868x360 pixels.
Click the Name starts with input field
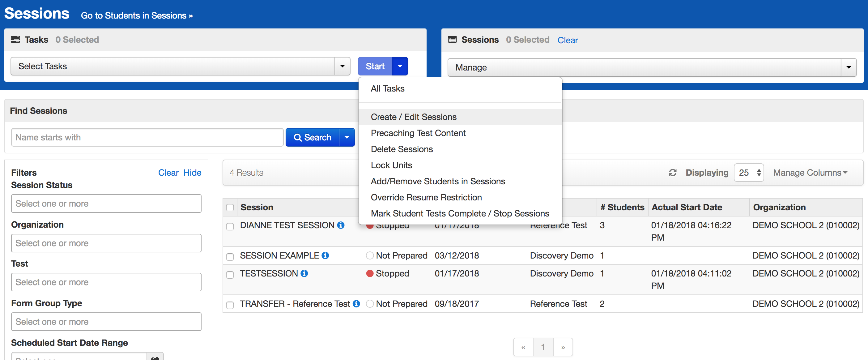pos(147,137)
